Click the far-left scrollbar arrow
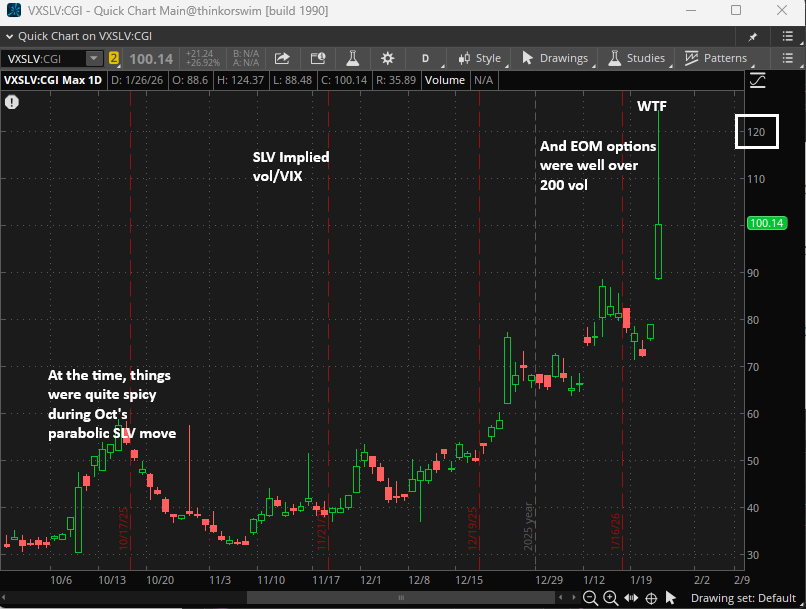The image size is (806, 609). click(3, 598)
